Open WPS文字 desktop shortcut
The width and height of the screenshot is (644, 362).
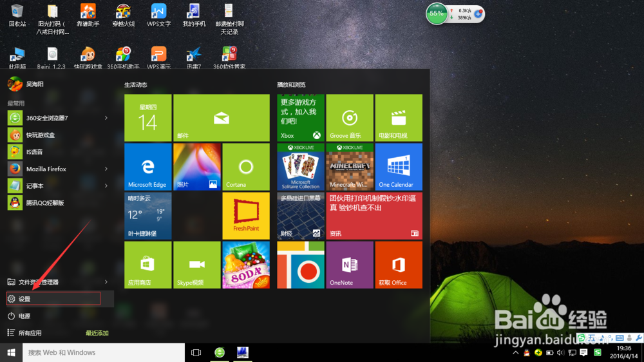coord(158,15)
